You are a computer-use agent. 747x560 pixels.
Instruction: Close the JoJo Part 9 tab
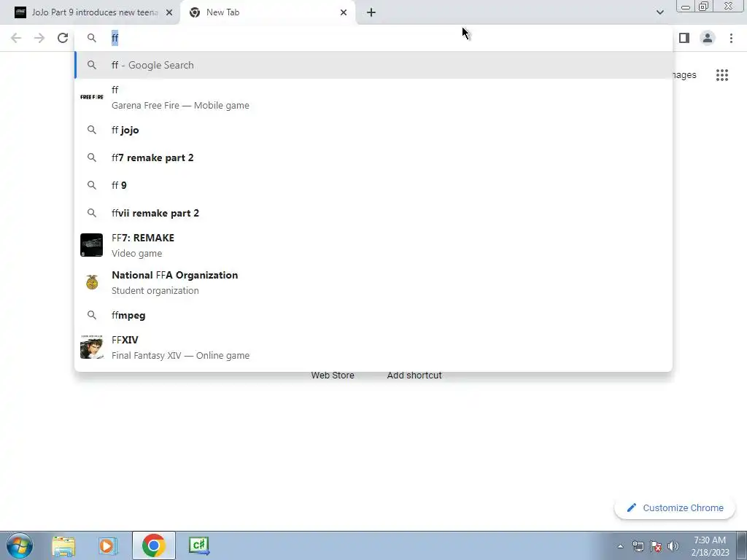point(169,12)
